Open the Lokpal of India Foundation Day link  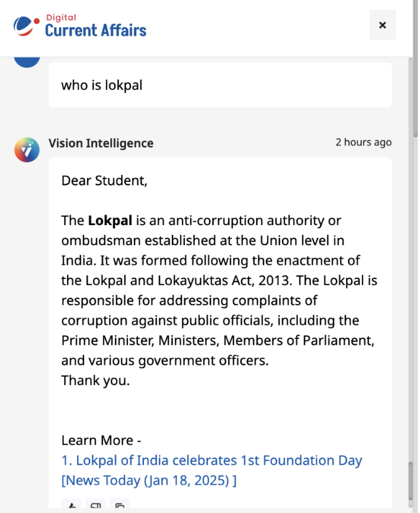[x=211, y=460]
